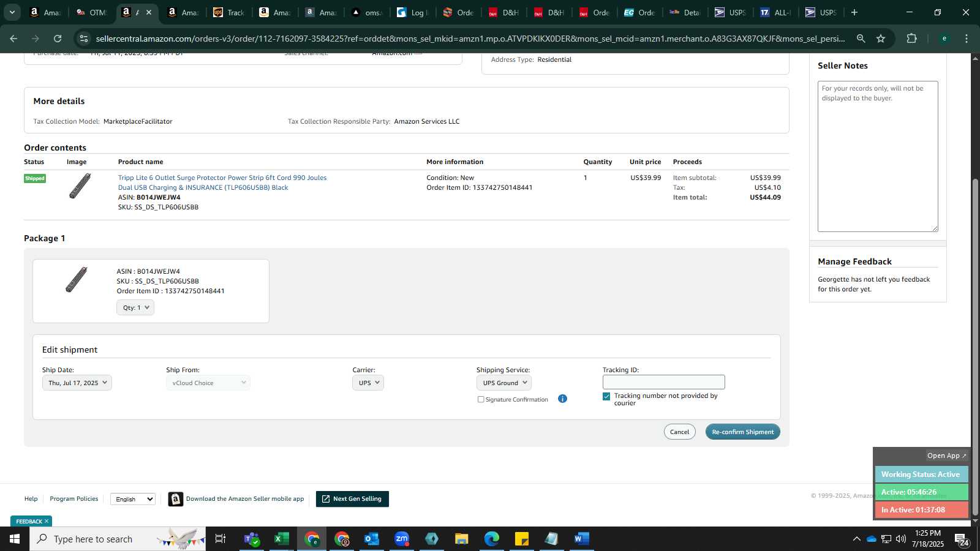Click the taskbar search box
Image resolution: width=980 pixels, height=551 pixels.
tap(116, 539)
